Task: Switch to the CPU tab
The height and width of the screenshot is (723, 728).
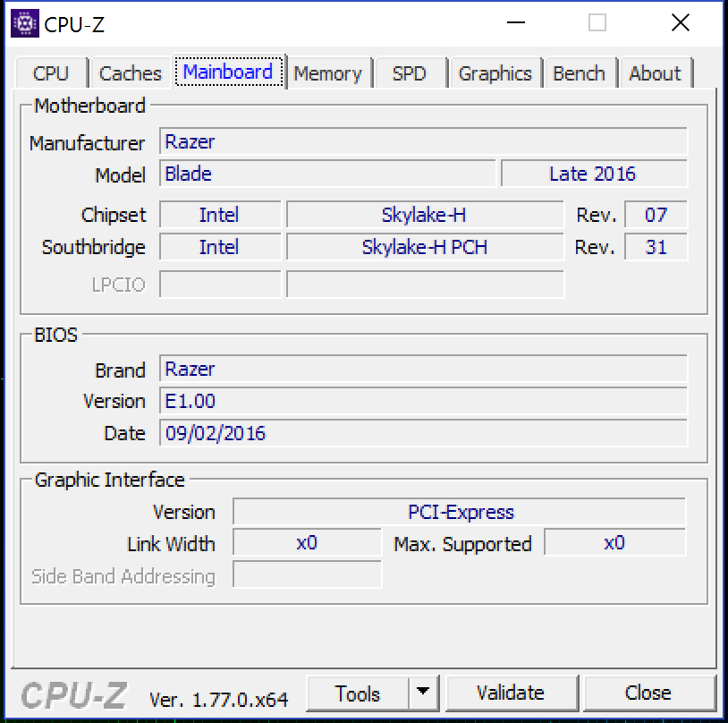Action: click(x=51, y=73)
